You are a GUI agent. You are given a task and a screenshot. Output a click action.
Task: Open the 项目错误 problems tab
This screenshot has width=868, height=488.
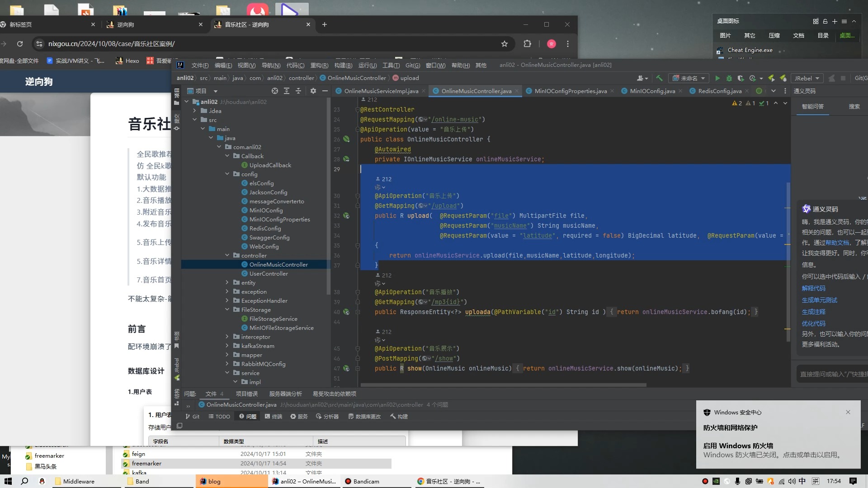247,394
